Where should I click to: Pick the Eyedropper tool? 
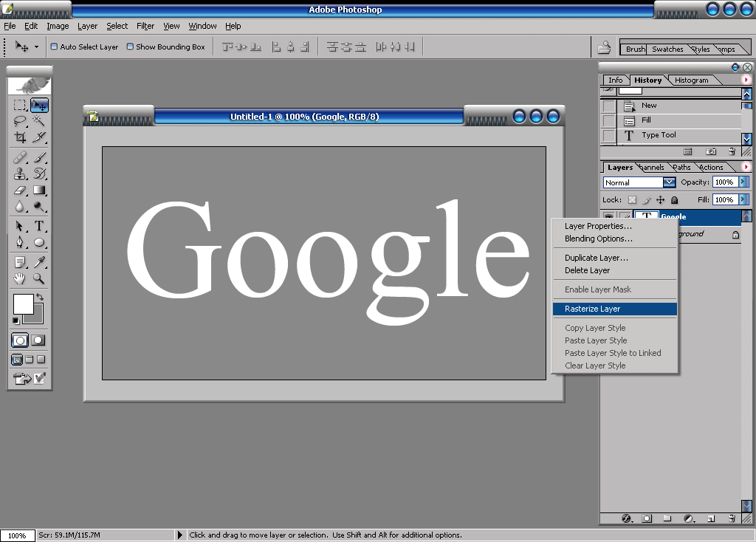39,262
